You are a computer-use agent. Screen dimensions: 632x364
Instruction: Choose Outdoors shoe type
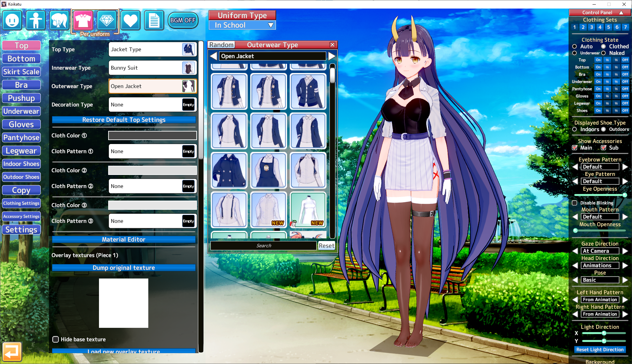(603, 129)
